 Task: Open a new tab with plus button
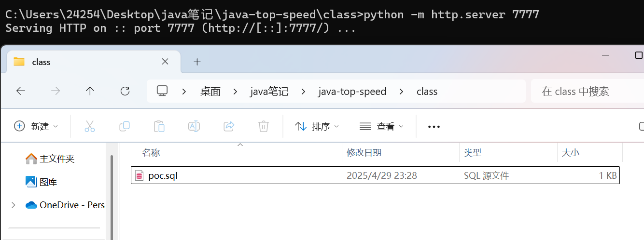(x=197, y=62)
